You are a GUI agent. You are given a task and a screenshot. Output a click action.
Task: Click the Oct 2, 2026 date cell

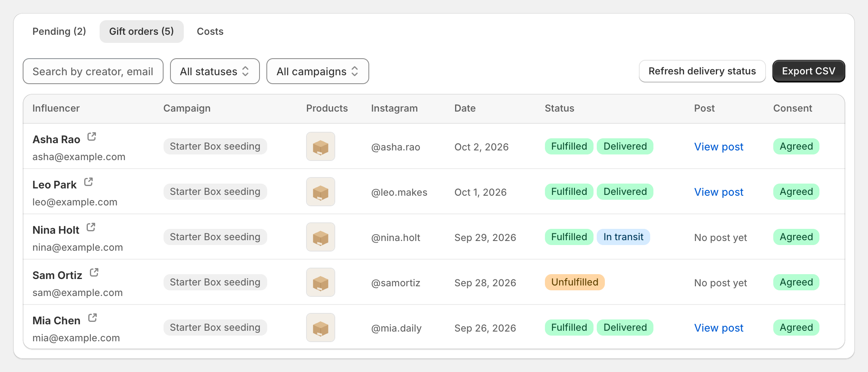point(481,147)
